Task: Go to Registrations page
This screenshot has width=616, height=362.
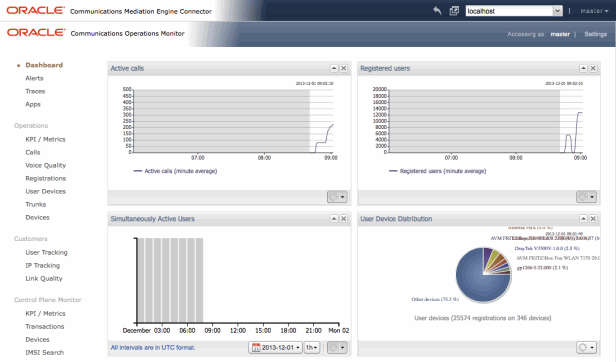Action: (46, 178)
